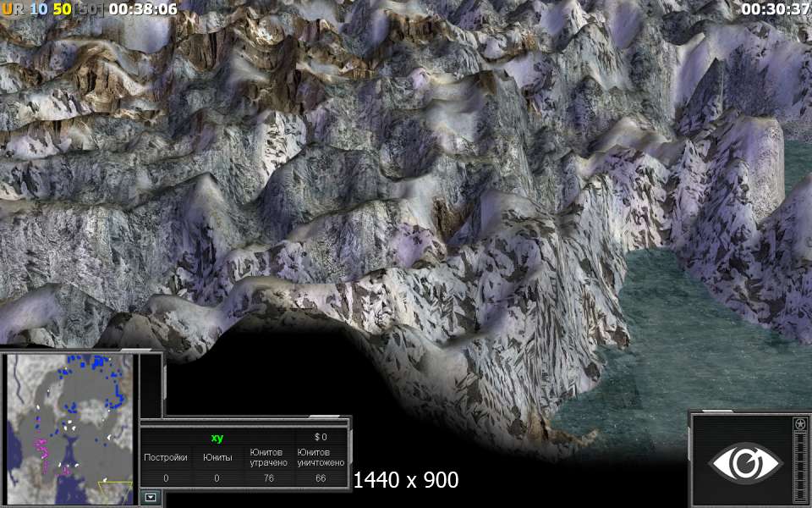Select player name 'xy' in stats panel

(x=217, y=438)
